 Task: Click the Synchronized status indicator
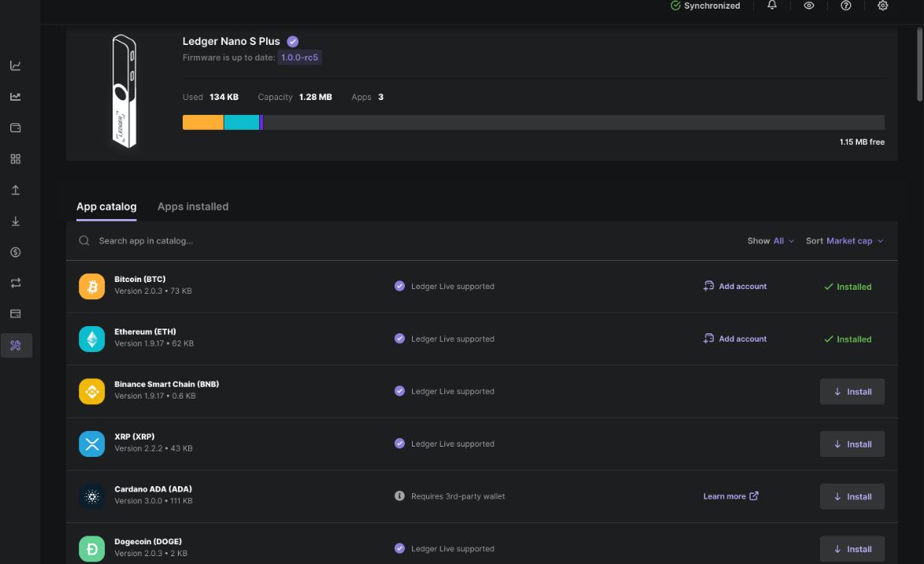coord(705,6)
